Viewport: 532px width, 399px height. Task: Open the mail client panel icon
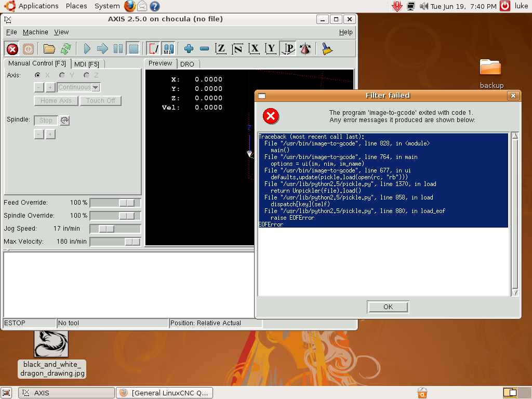click(142, 6)
